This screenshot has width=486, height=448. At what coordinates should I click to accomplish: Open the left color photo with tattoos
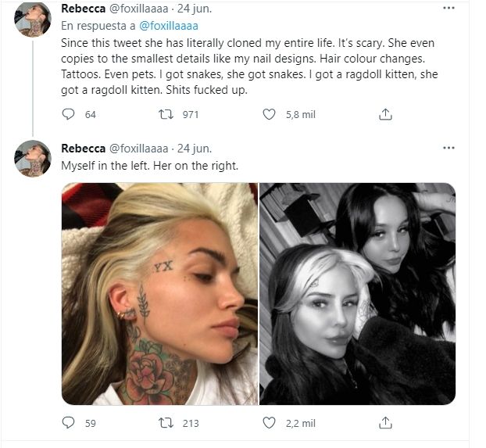point(159,293)
